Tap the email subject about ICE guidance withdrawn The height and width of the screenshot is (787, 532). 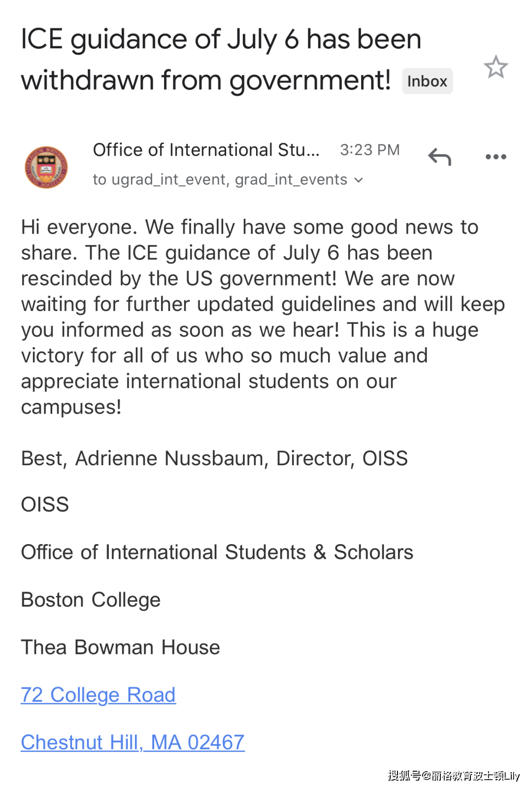pos(221,60)
